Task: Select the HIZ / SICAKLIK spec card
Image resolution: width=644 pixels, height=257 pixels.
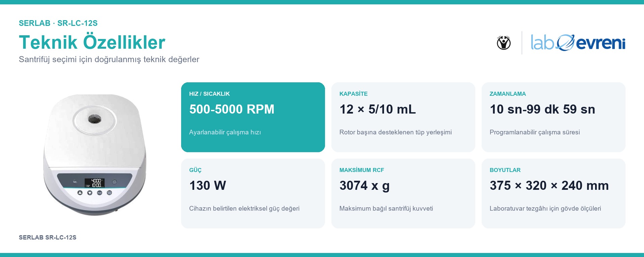Action: [x=253, y=117]
